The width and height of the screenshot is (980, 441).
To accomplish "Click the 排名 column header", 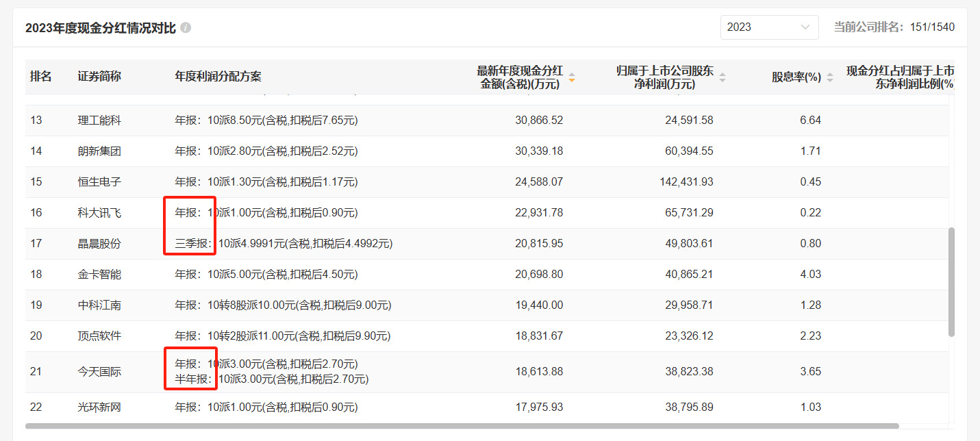I will (41, 77).
